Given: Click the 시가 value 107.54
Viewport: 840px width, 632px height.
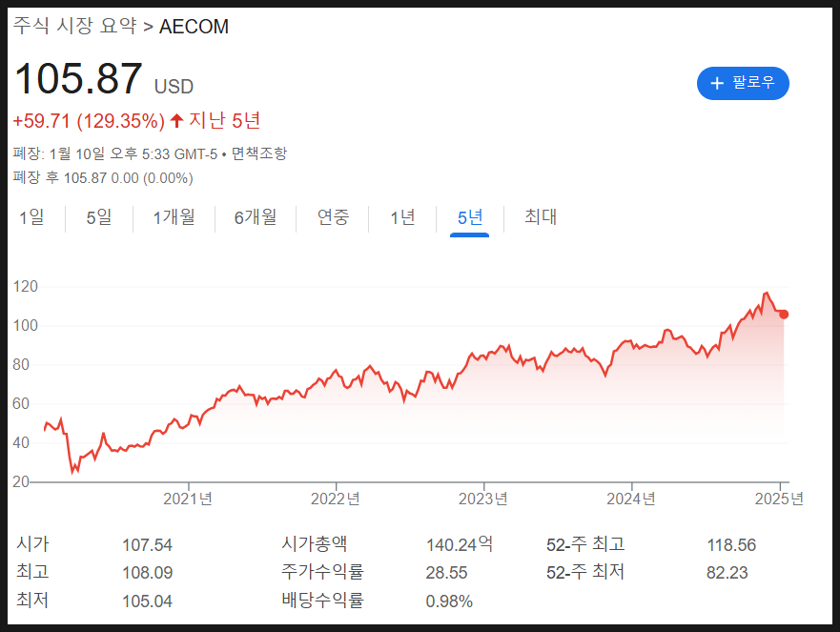Looking at the screenshot, I should coord(148,545).
